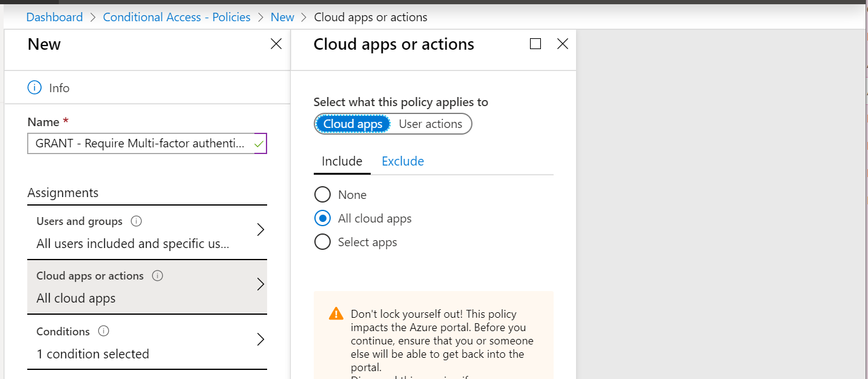This screenshot has width=868, height=379.
Task: Open the Exclude tab
Action: coord(403,161)
